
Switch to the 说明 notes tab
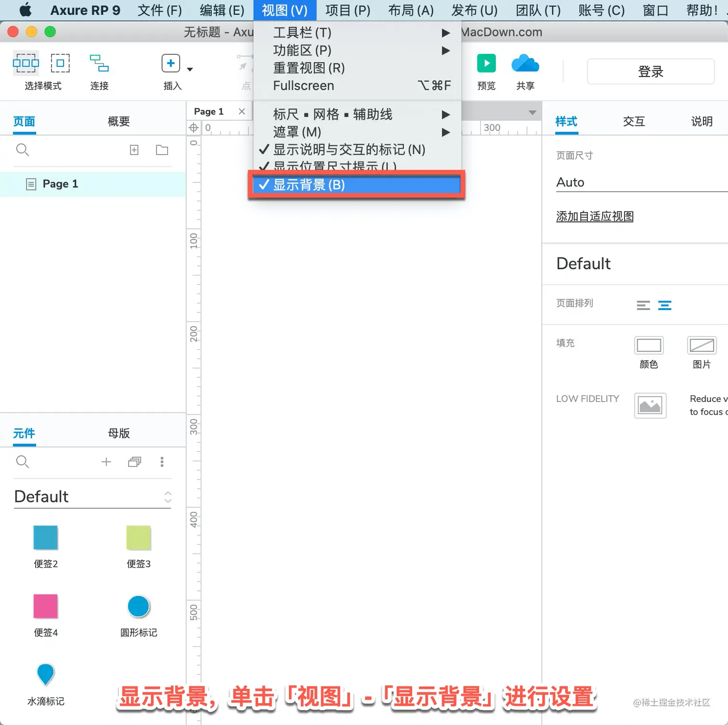click(702, 121)
